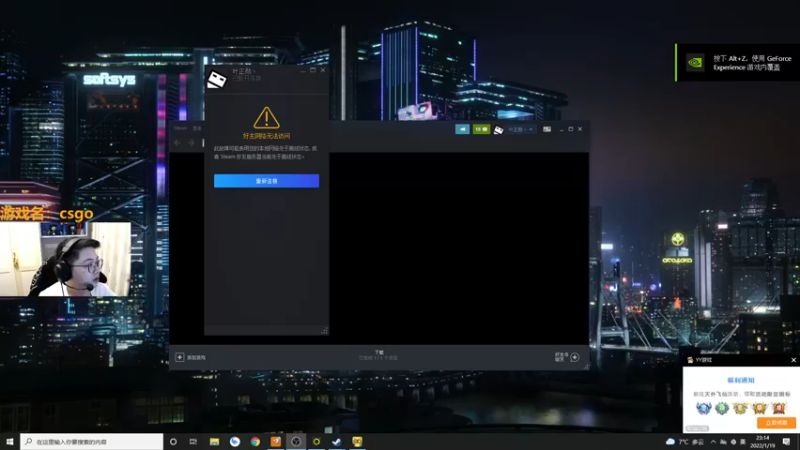Open the Windows Start menu
The width and height of the screenshot is (800, 450).
click(x=10, y=441)
